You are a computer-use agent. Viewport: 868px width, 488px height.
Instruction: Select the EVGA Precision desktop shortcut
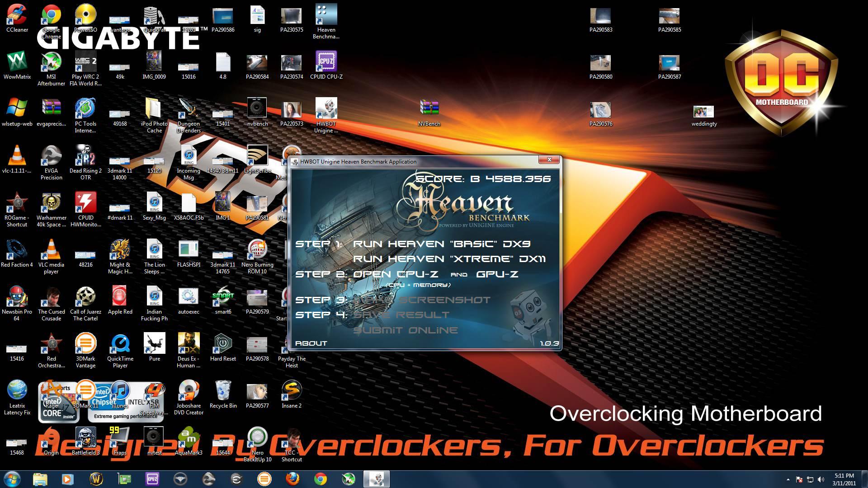click(51, 163)
